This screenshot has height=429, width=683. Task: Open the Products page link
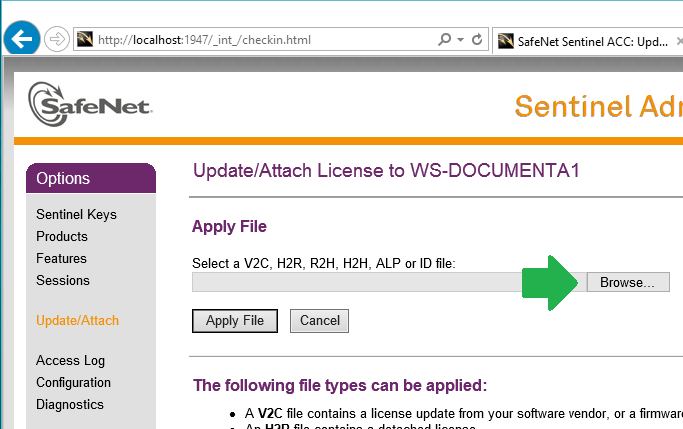(x=62, y=236)
